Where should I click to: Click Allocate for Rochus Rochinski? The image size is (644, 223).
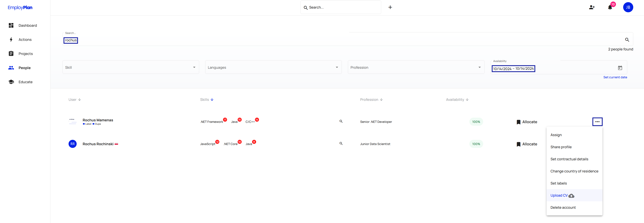click(527, 144)
